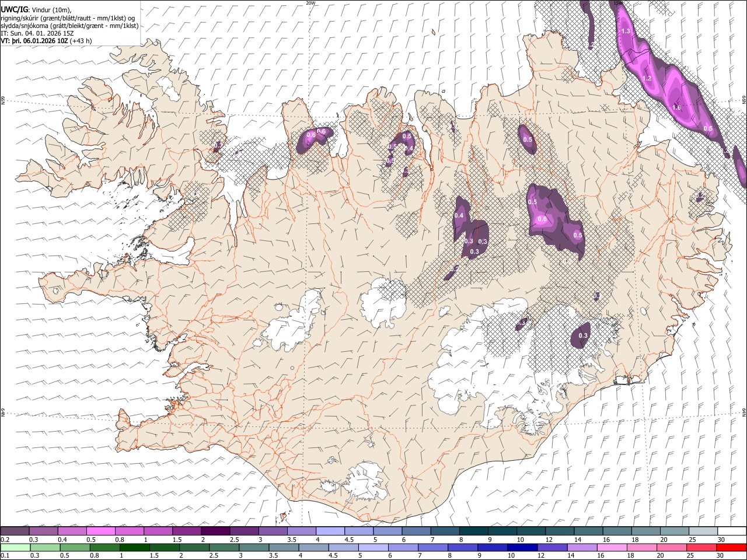Select the IT: Sun. 04. 01. 2026 15Z line
Image resolution: width=747 pixels, height=560 pixels.
(37, 34)
